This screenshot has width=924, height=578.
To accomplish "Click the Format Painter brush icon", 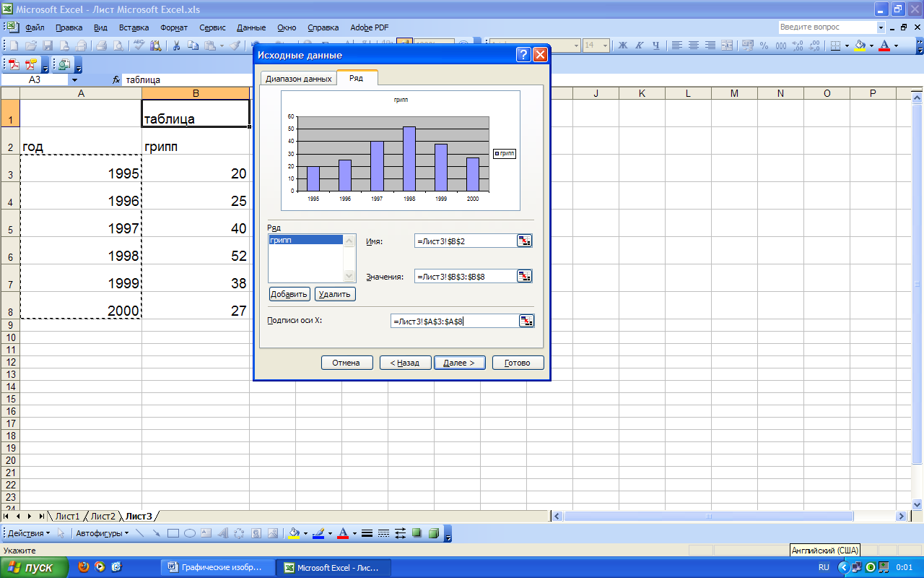I will tap(235, 46).
